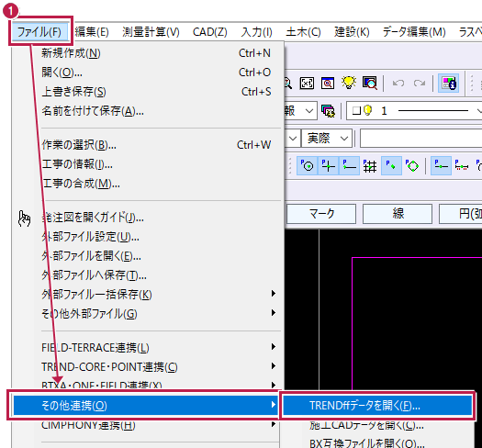Viewport: 482px width, 448px height.
Task: Toggle the cross intersection point snap
Action: point(328,166)
